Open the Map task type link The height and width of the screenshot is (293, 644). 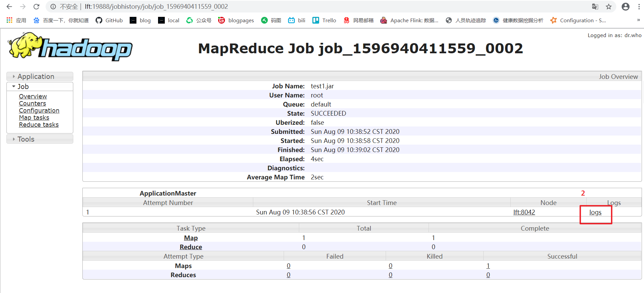pos(191,238)
